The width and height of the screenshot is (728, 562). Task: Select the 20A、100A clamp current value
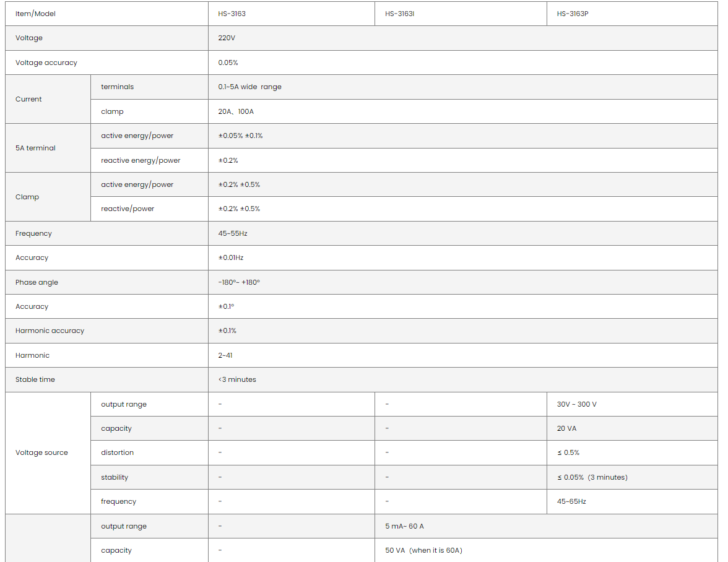[x=236, y=111]
